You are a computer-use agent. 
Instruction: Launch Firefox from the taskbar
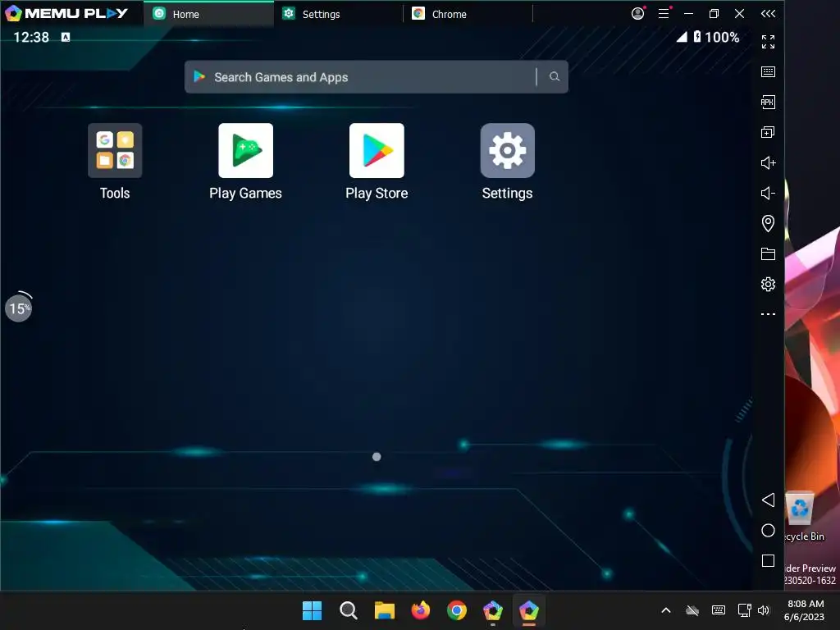(x=421, y=610)
